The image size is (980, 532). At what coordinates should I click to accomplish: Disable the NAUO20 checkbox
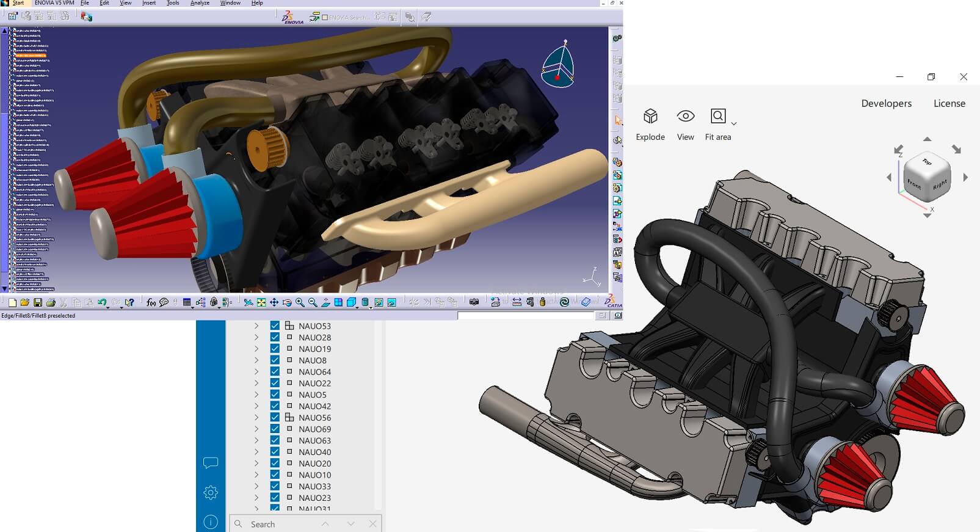click(275, 464)
